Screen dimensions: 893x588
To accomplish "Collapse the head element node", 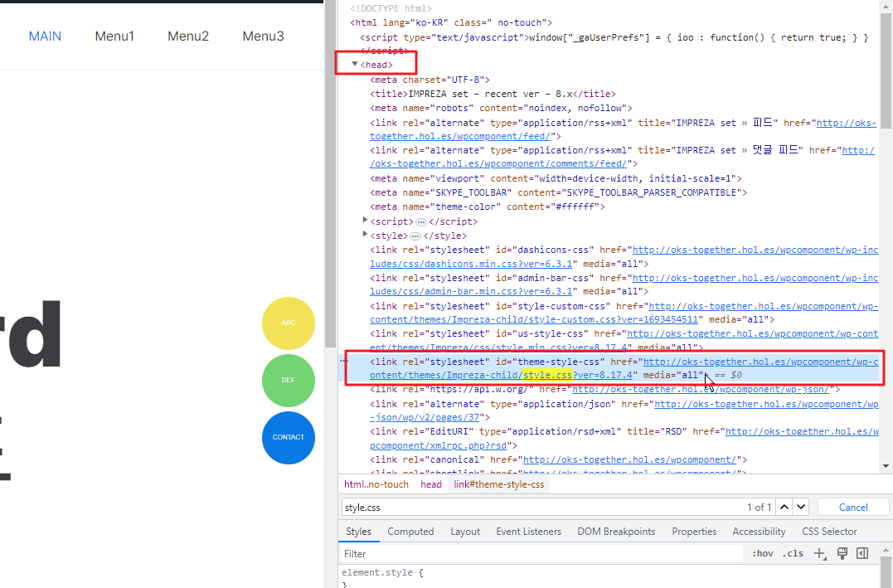I will [x=355, y=65].
